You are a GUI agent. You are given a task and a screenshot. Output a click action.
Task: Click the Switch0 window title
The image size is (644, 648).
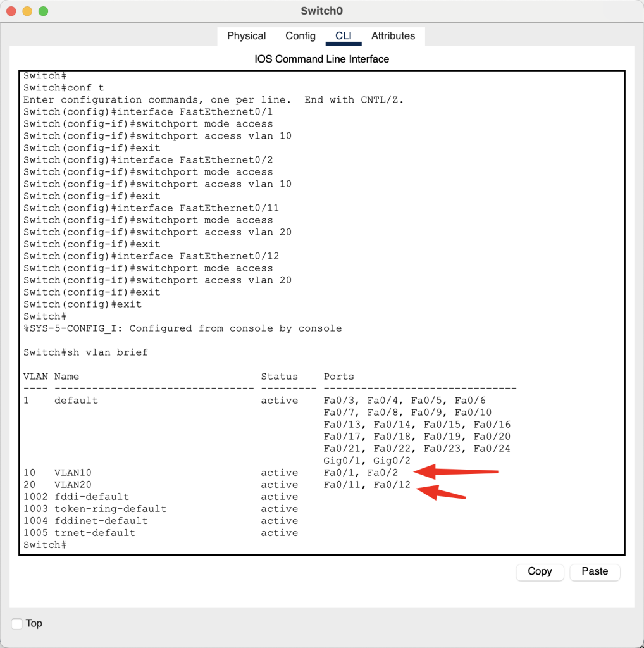(x=321, y=11)
